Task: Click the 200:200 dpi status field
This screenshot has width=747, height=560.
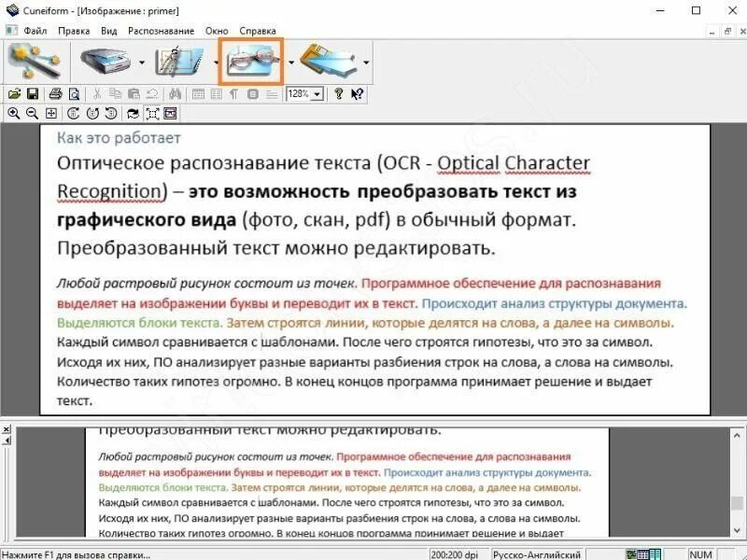Action: click(454, 554)
